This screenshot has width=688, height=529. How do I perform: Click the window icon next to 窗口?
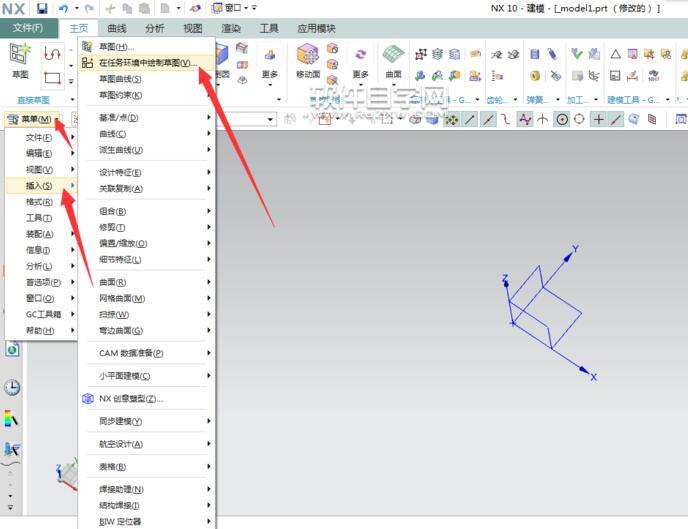tap(217, 8)
